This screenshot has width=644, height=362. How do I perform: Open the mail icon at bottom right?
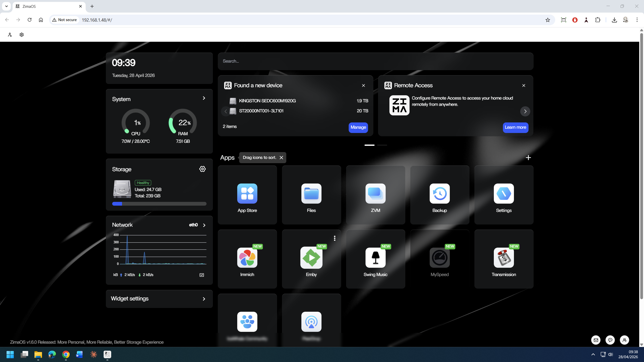[x=596, y=340]
